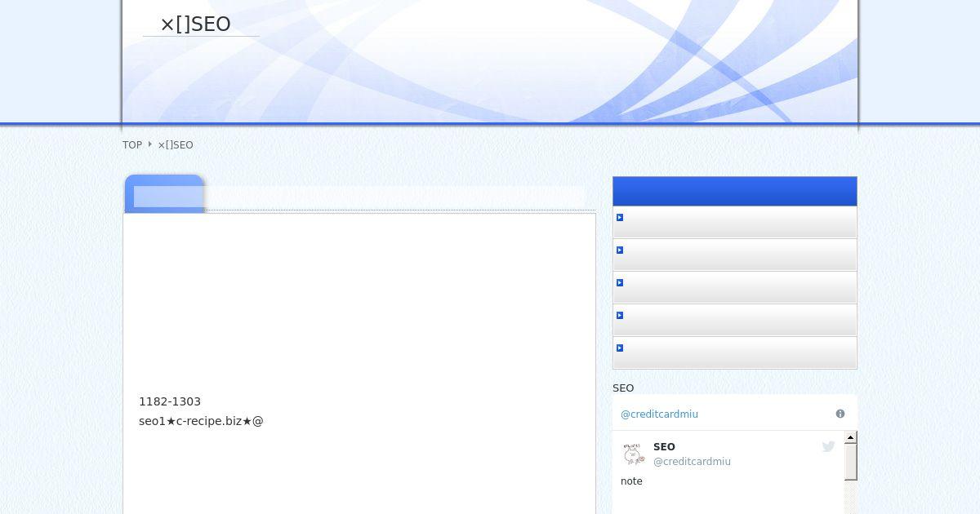
Task: Open the topmost sidebar menu row with arrow
Action: pyautogui.click(x=735, y=222)
